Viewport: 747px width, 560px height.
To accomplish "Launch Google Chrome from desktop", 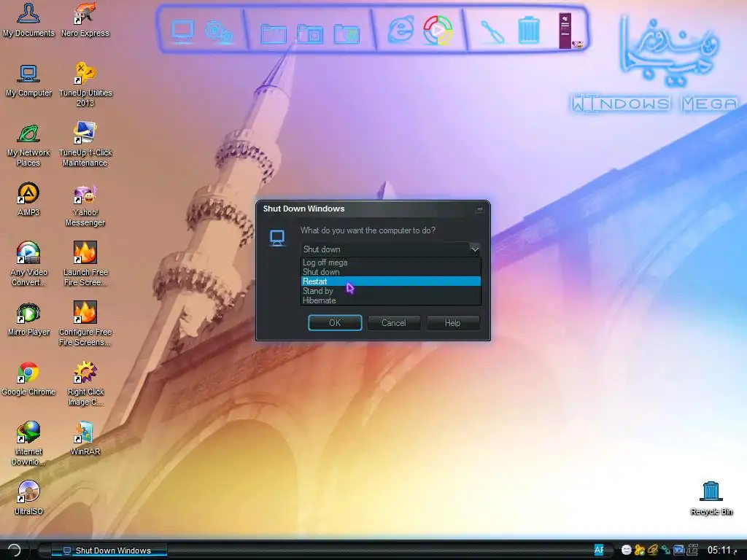I will click(28, 379).
